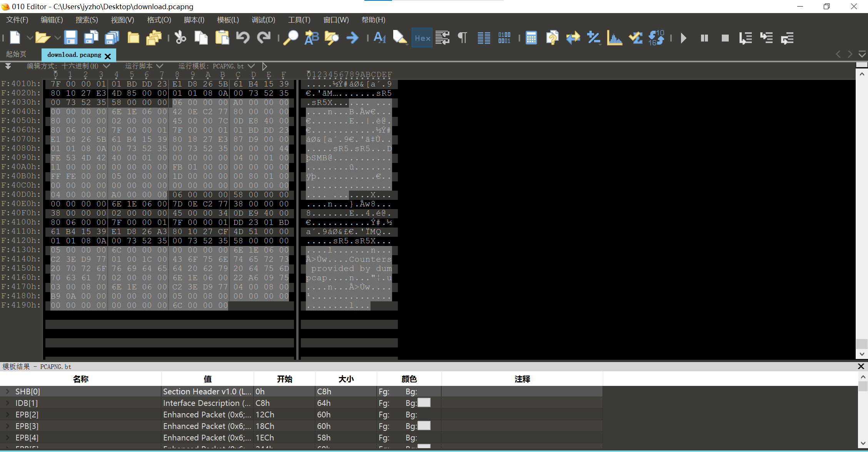Click the Goto blue arrow icon

tap(352, 38)
